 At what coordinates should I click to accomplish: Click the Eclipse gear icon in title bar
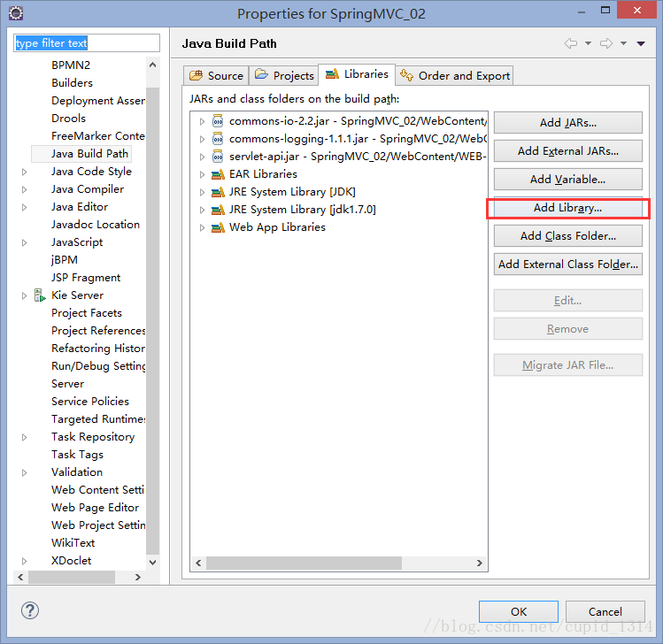16,13
